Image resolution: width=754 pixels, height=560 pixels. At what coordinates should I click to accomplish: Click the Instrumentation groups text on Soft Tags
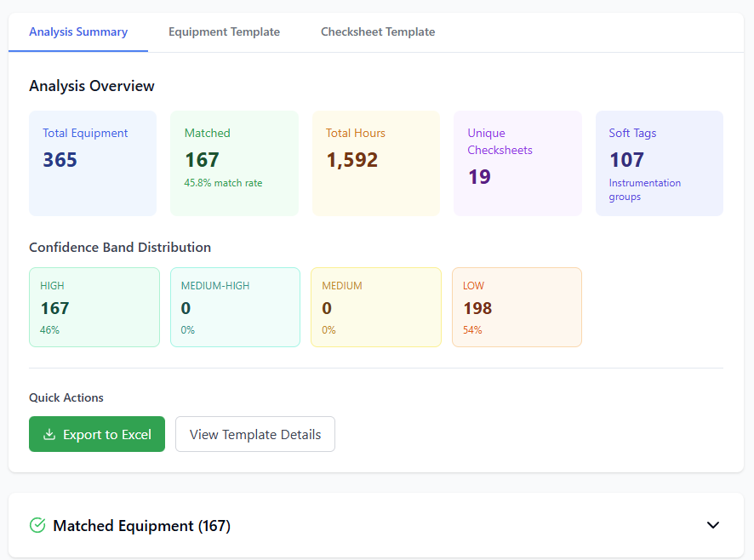(644, 189)
